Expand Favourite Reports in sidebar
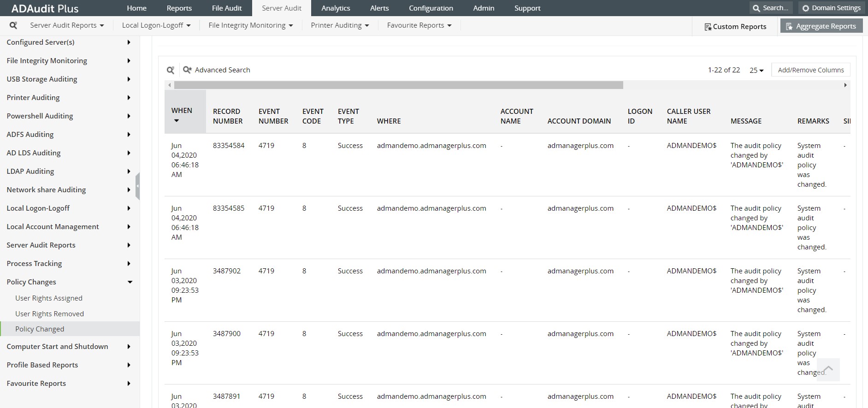The height and width of the screenshot is (408, 868). tap(70, 384)
